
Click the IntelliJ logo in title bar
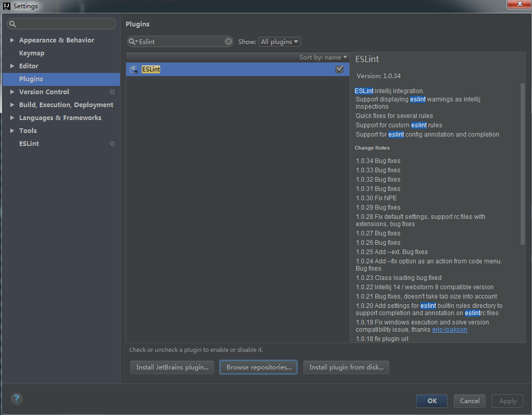pyautogui.click(x=6, y=6)
